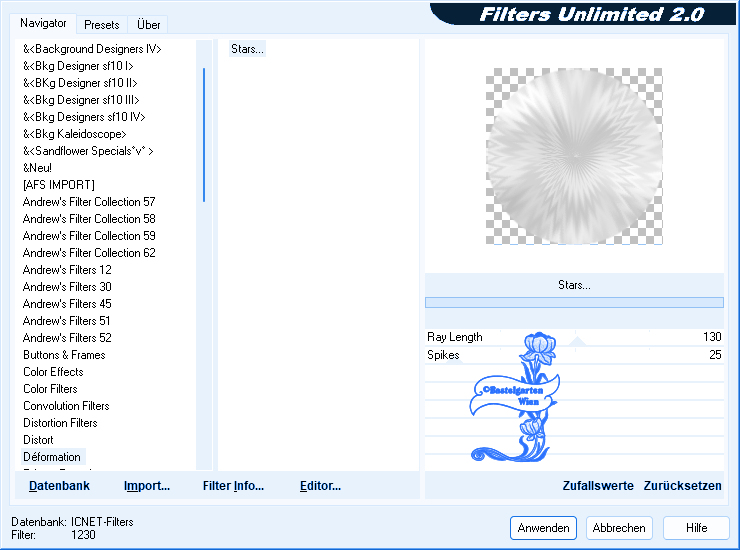Screen dimensions: 740x550
Task: Select Buttons & Frames category
Action: (x=64, y=355)
